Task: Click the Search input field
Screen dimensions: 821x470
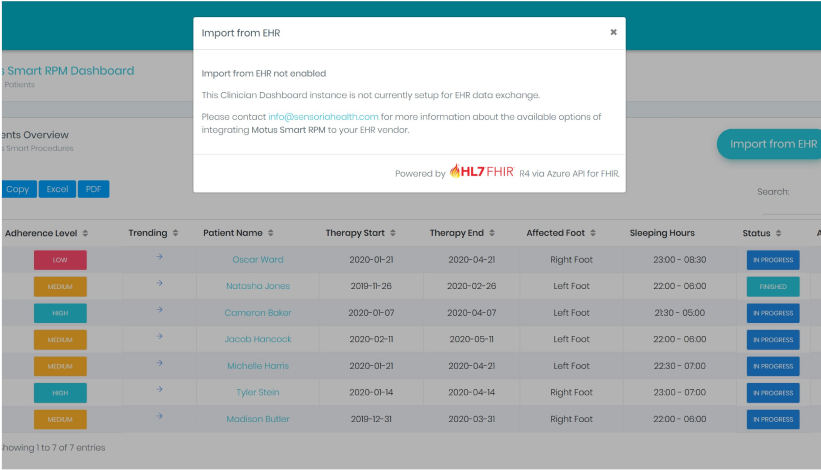Action: coord(808,192)
